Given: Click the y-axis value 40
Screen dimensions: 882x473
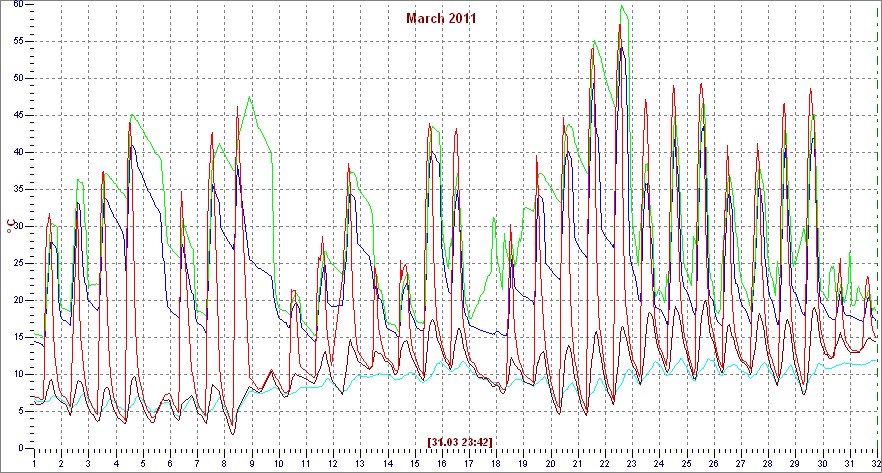Looking at the screenshot, I should tap(18, 152).
